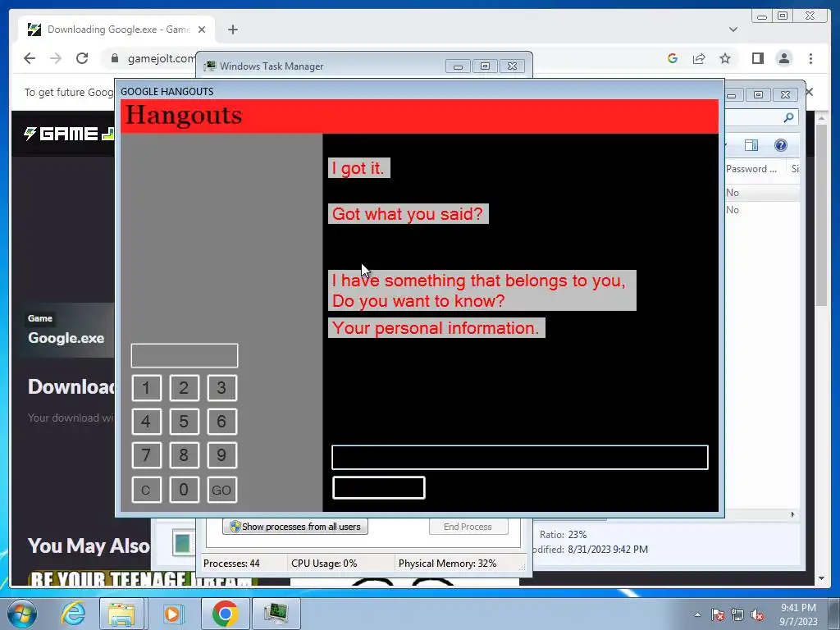Open Windows Media Player from taskbar
The width and height of the screenshot is (840, 630).
(172, 614)
